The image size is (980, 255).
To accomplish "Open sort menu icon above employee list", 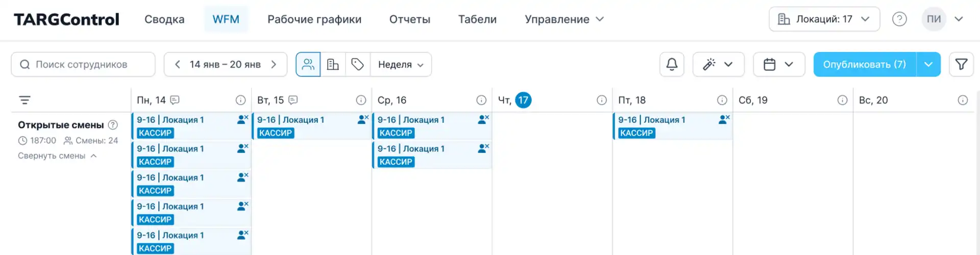I will (x=24, y=100).
